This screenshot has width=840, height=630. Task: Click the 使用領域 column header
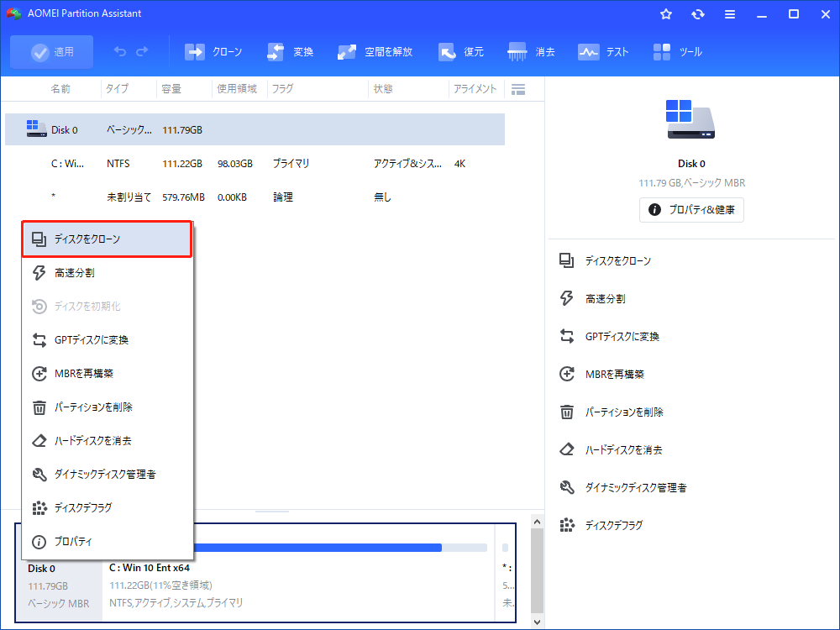tap(237, 89)
